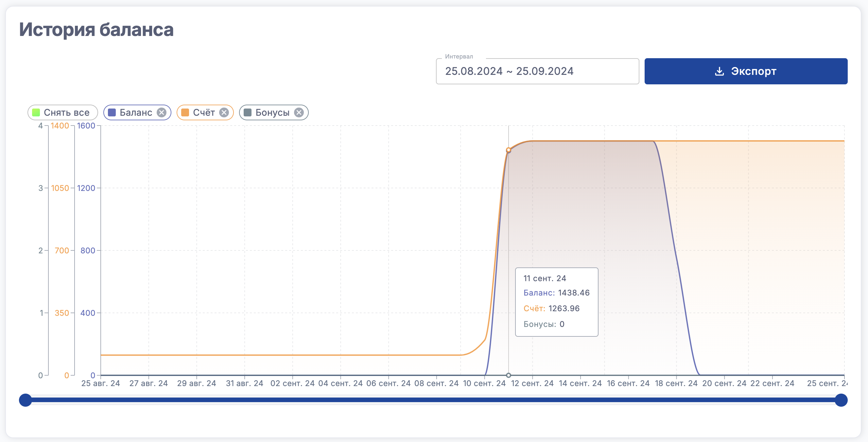Remove Бонусы series with its X icon

pos(299,112)
